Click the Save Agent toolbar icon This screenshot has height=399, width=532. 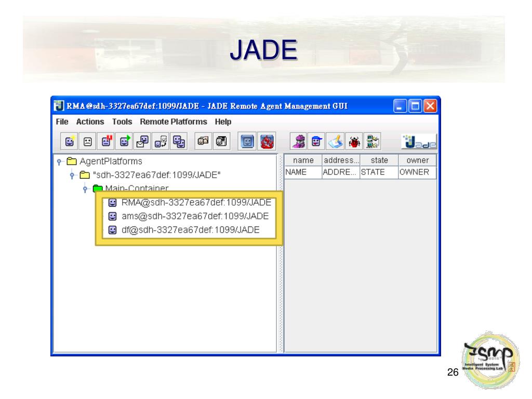click(x=221, y=141)
